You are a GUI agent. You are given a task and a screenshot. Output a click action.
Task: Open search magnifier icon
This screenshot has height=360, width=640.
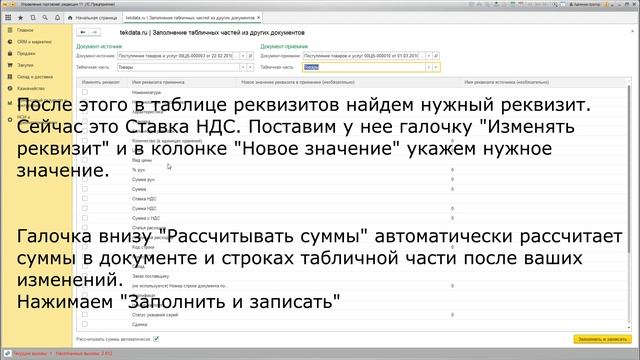(45, 18)
